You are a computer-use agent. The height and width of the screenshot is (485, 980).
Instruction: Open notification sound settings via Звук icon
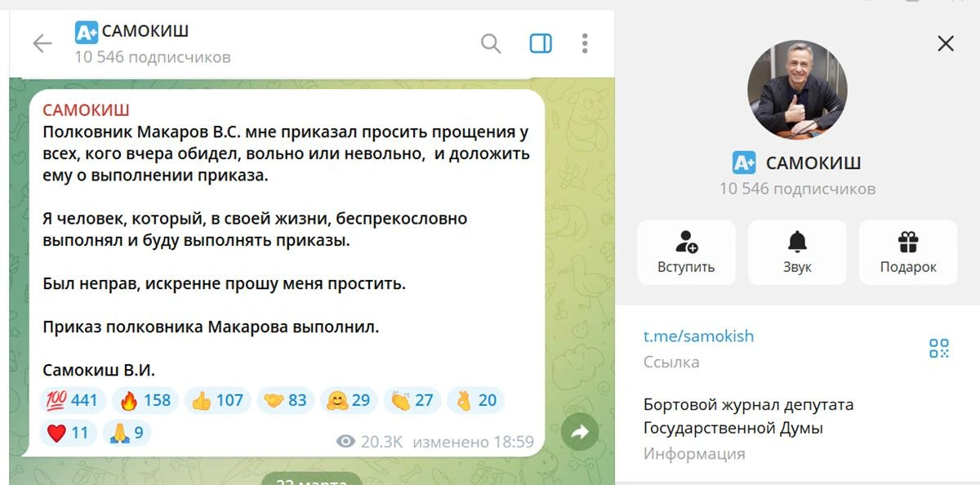(797, 251)
